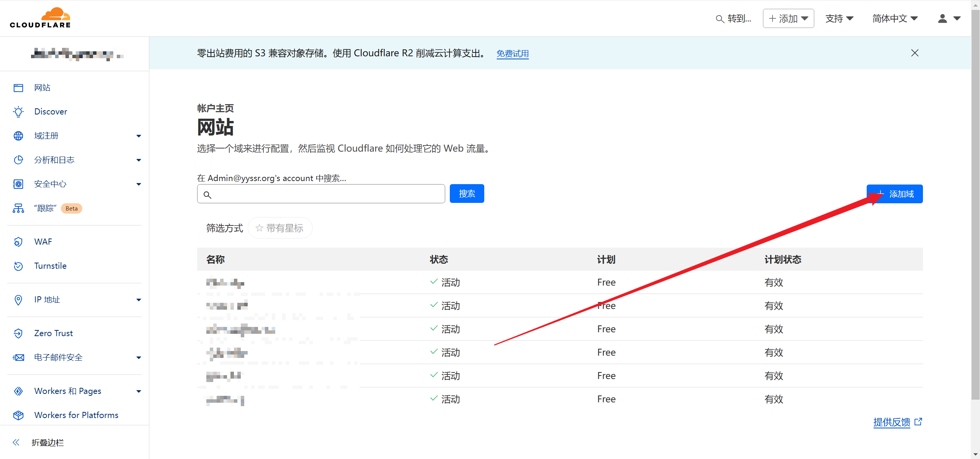Open the 简体中文 language dropdown
Viewport: 980px width, 459px height.
tap(895, 18)
